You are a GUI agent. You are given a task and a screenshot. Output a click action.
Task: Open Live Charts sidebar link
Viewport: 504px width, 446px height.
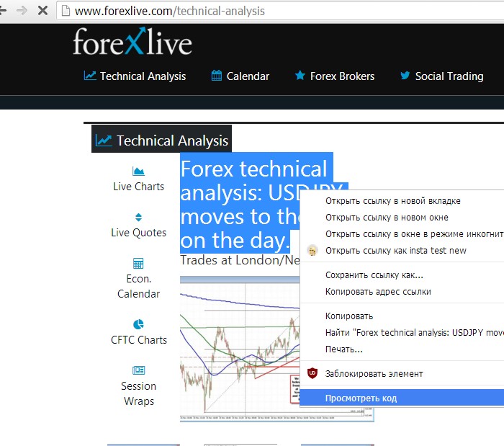click(138, 187)
